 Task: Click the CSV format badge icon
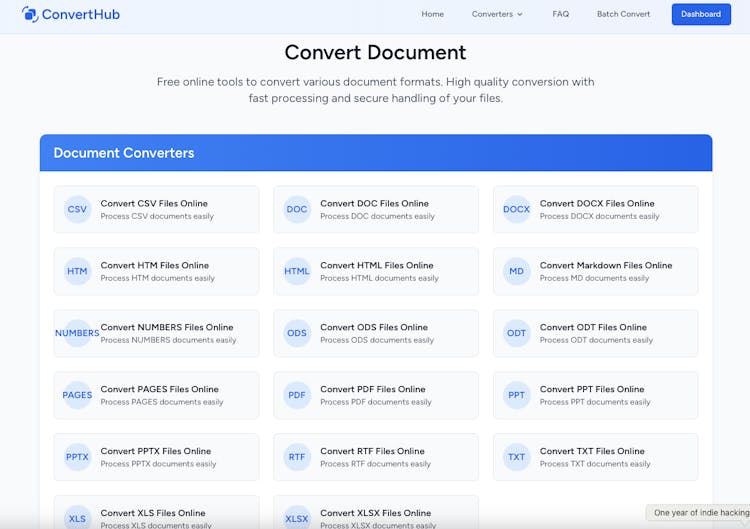[x=77, y=209]
